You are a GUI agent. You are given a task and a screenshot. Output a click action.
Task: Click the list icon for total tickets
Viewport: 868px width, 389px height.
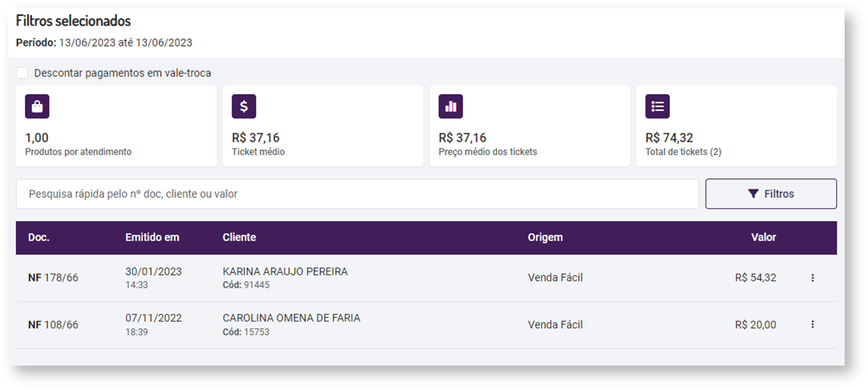pyautogui.click(x=657, y=106)
